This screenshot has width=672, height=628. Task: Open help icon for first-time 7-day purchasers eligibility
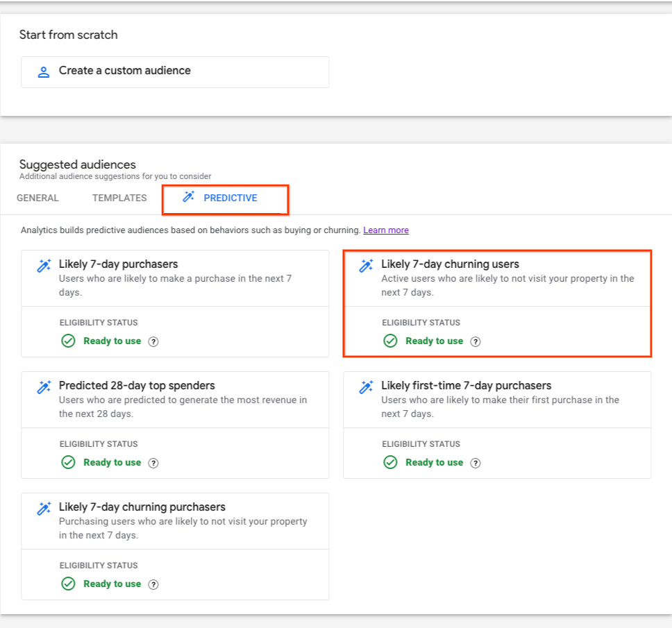(476, 463)
